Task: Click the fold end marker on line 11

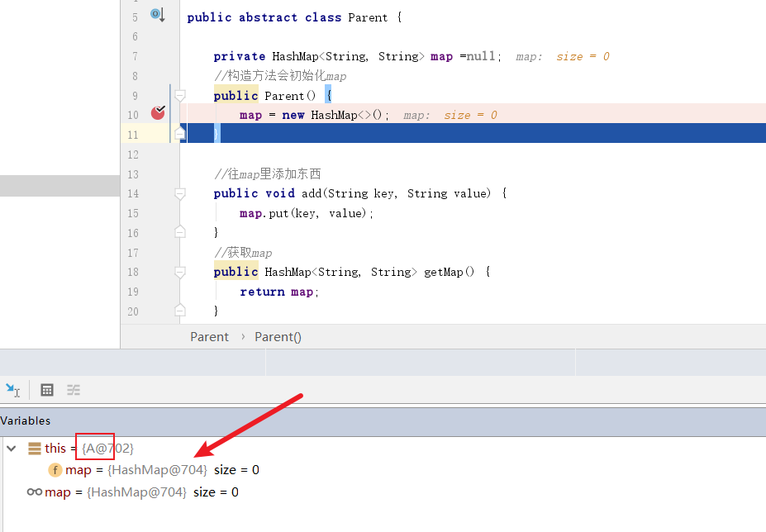Action: [x=179, y=134]
